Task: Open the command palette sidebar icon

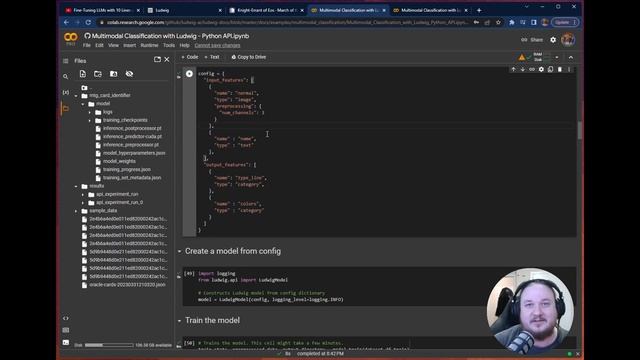Action: click(66, 330)
